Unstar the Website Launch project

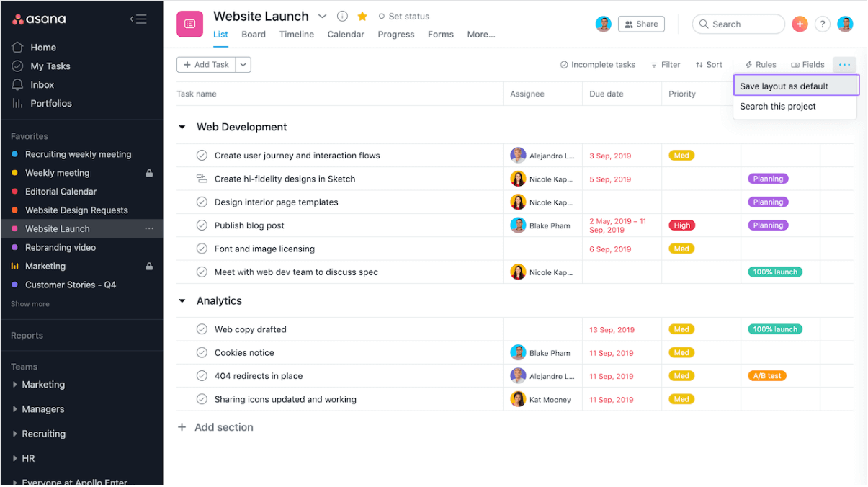[x=361, y=16]
